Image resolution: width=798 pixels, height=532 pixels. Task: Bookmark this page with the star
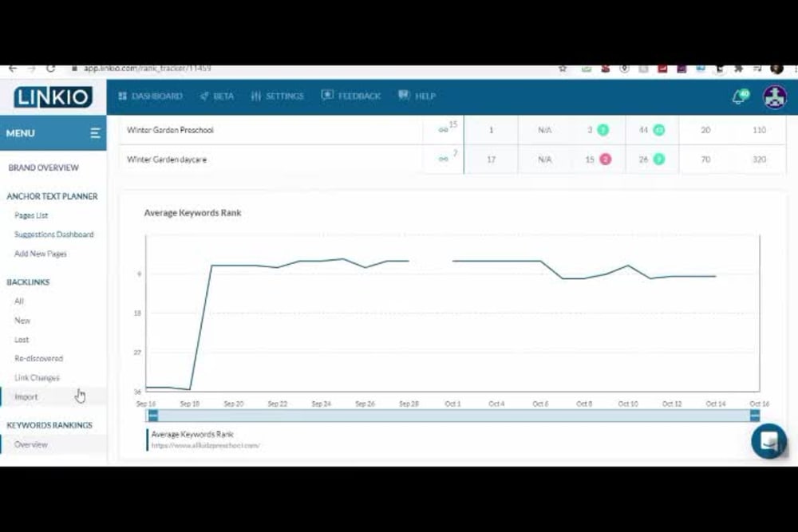coord(563,69)
